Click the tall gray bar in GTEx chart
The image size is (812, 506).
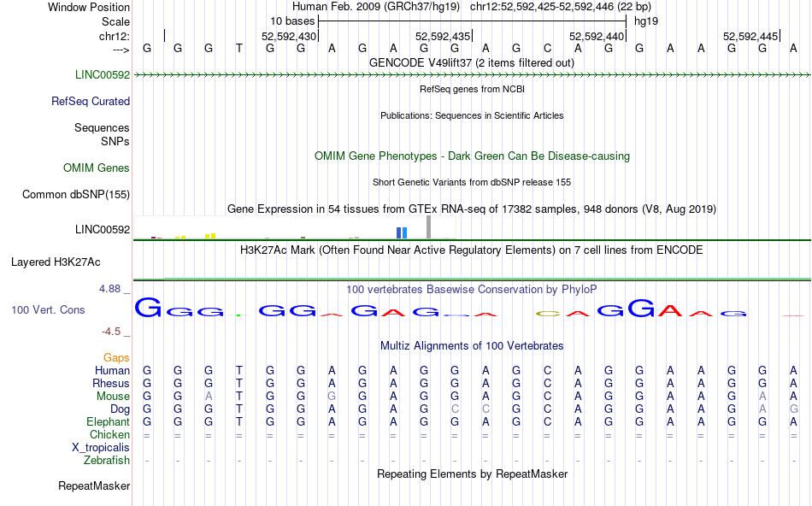click(x=429, y=227)
